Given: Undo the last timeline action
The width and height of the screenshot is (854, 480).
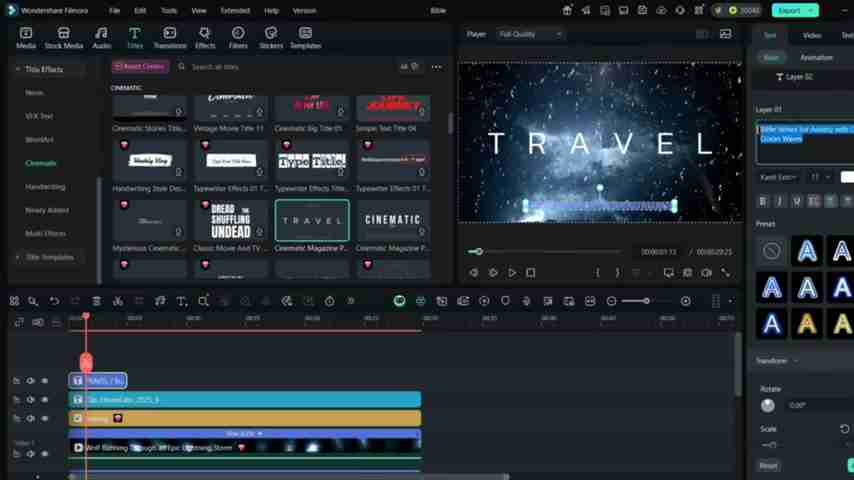Looking at the screenshot, I should coord(54,301).
